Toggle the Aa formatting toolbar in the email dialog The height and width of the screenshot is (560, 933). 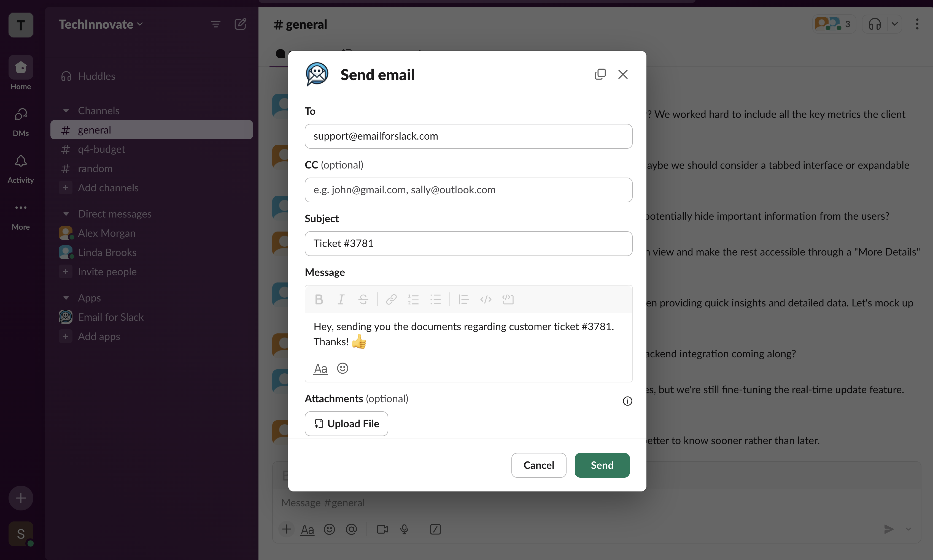coord(320,368)
